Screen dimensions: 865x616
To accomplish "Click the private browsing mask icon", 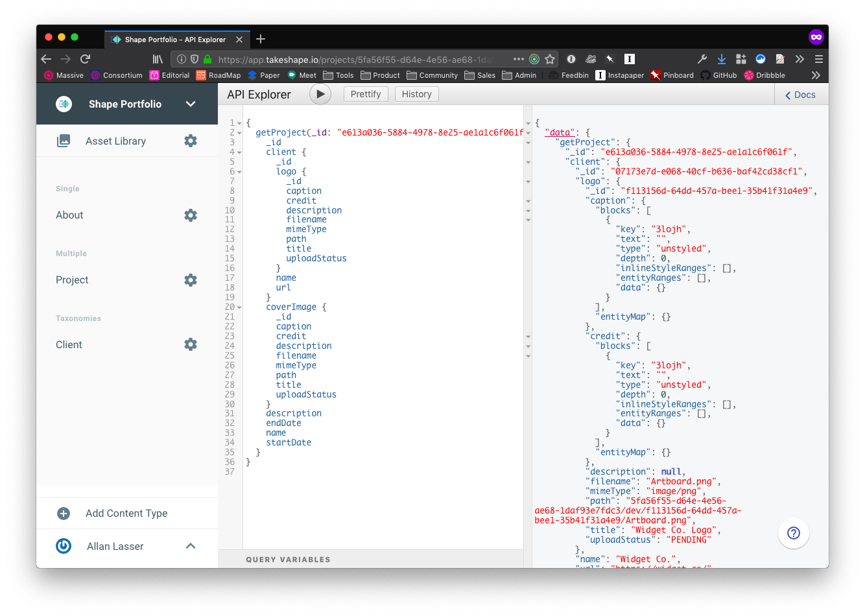I will 816,37.
